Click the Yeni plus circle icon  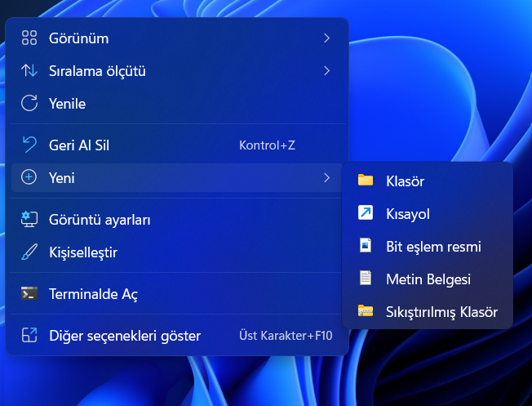29,177
